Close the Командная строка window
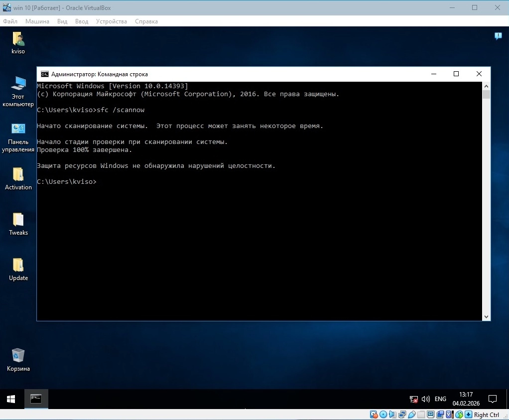This screenshot has height=420, width=509. click(x=479, y=74)
